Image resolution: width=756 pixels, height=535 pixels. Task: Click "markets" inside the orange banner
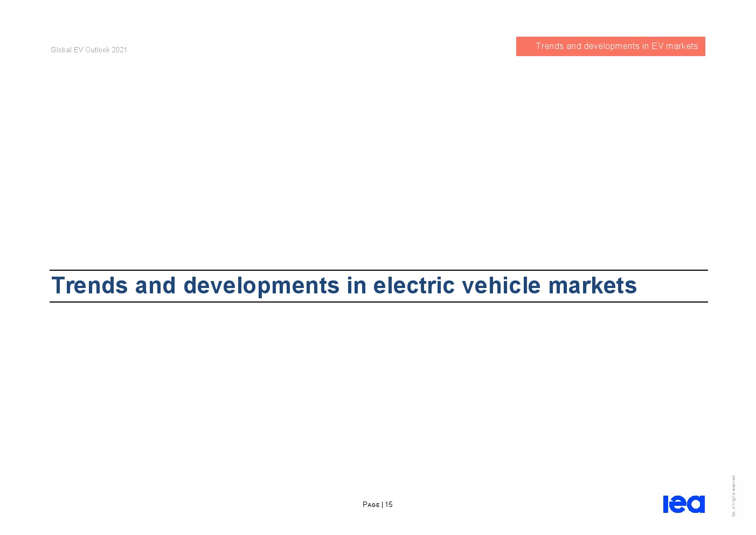click(682, 46)
